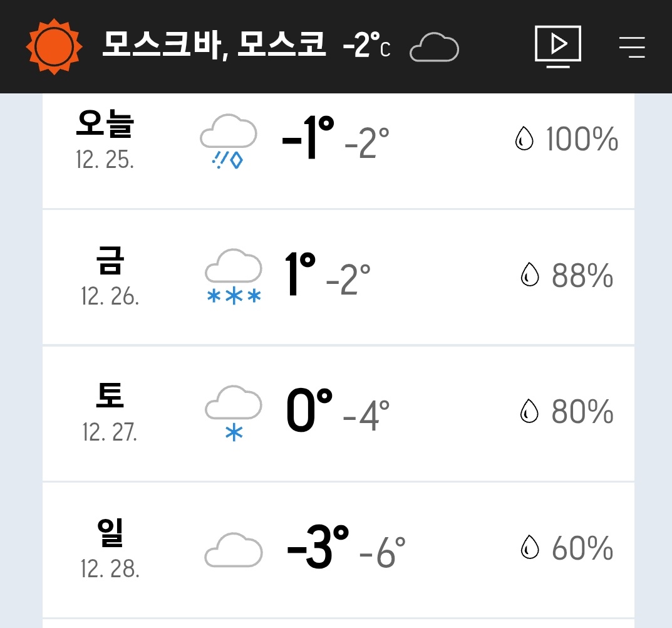Click Friday's heavy snow cloud icon

(x=234, y=277)
